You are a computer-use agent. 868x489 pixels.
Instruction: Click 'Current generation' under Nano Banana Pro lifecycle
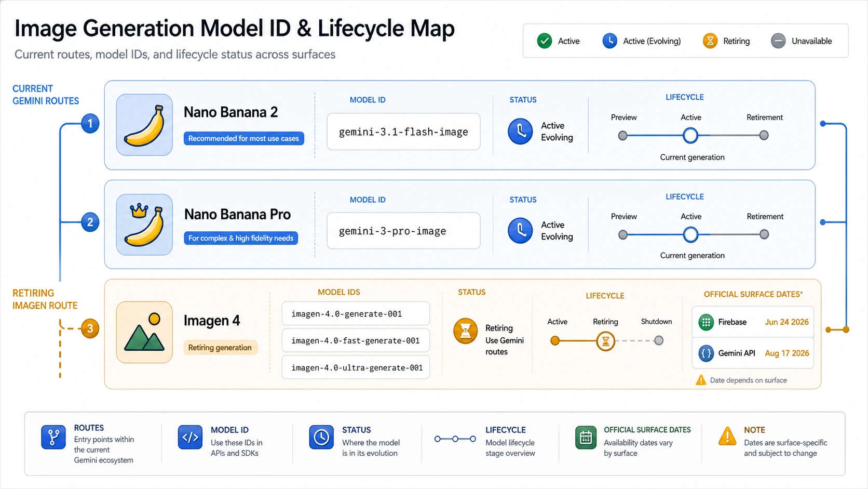(692, 256)
